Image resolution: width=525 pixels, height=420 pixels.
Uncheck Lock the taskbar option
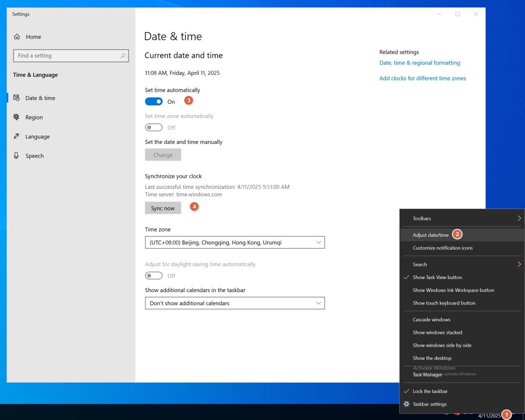(430, 391)
